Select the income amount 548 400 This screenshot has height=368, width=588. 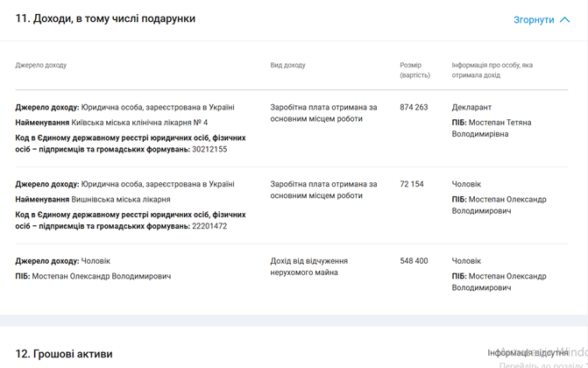[414, 261]
